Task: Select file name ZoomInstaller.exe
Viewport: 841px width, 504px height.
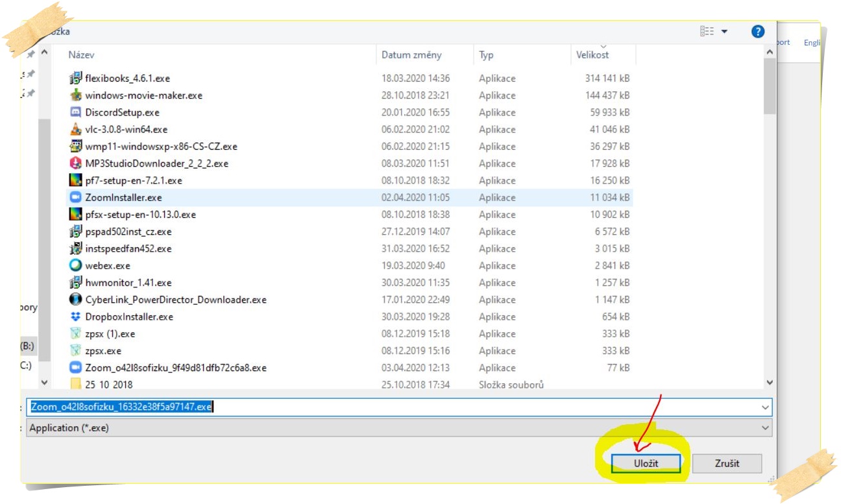Action: pyautogui.click(x=124, y=197)
